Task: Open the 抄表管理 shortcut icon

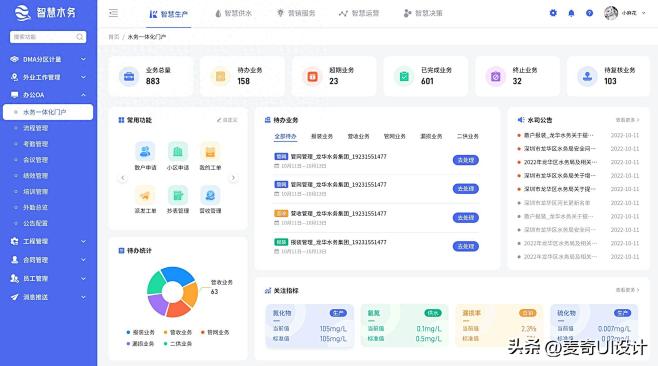Action: click(178, 195)
